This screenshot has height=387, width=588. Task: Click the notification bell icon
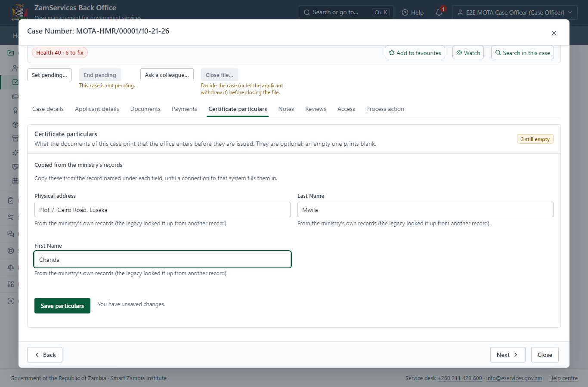click(439, 12)
